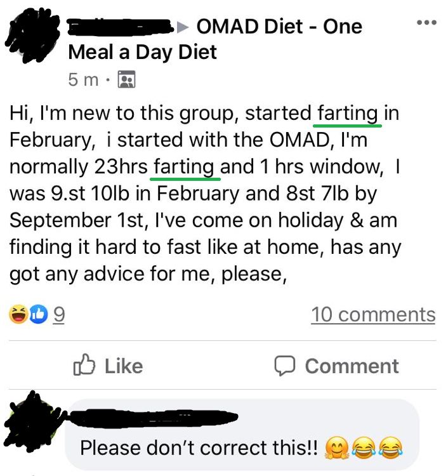The image size is (448, 476).
Task: Click the Haha reaction emoji under the post
Action: [x=18, y=314]
